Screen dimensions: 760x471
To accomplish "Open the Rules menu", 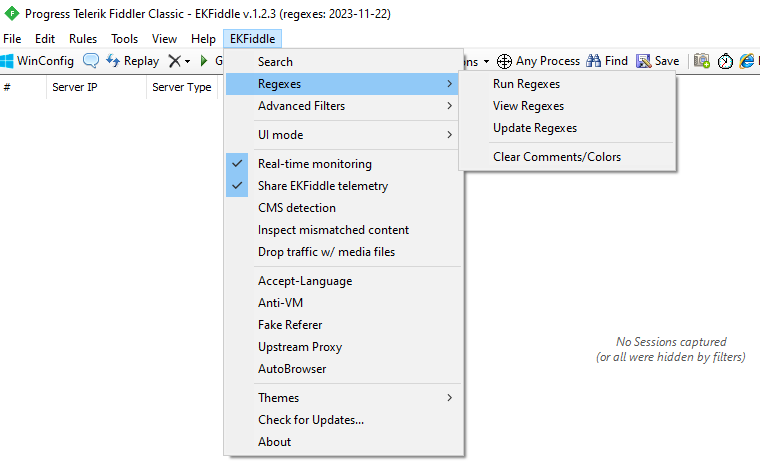I will point(83,39).
